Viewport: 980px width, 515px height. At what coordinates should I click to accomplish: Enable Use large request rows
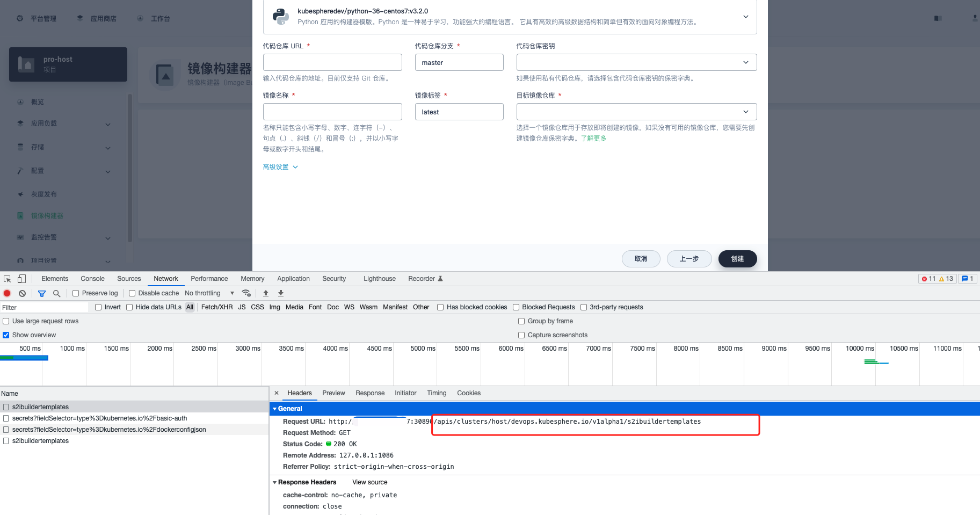pyautogui.click(x=6, y=321)
